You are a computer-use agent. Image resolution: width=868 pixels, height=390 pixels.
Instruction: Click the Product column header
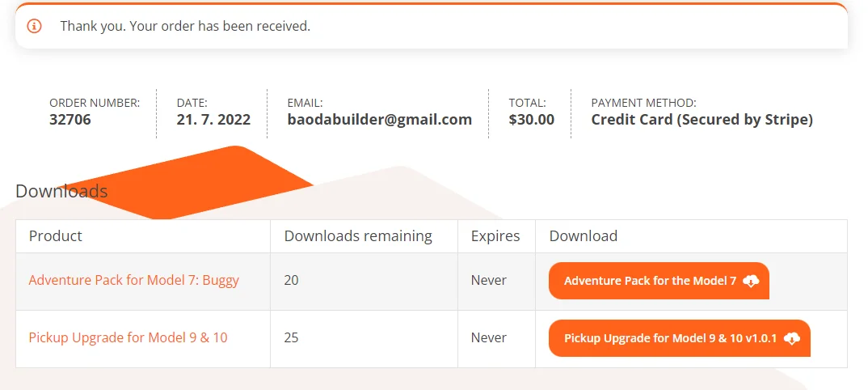56,236
